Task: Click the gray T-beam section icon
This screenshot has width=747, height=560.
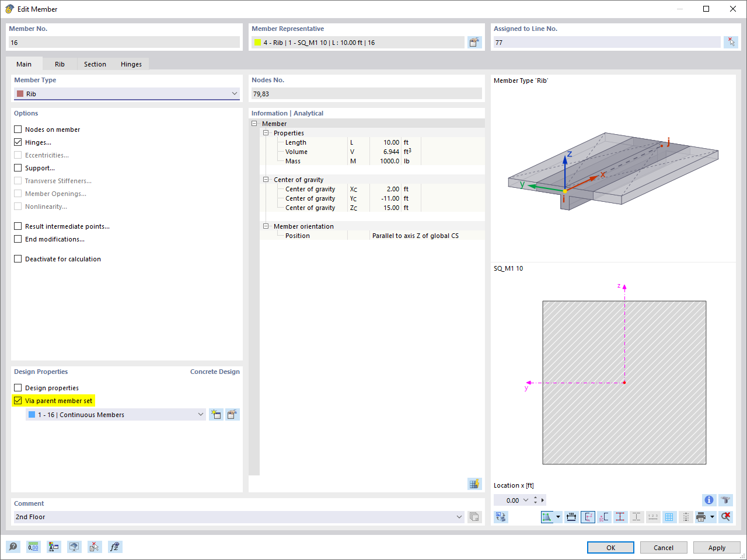Action: tap(725, 500)
